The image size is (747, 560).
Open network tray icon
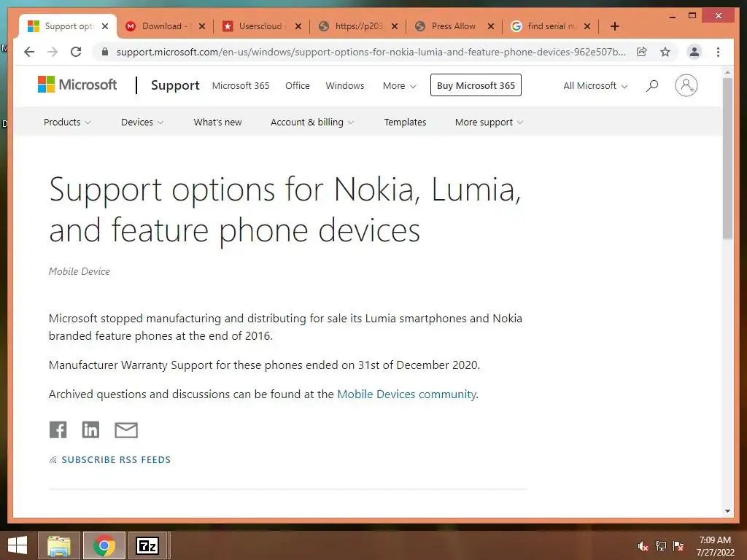tap(661, 546)
